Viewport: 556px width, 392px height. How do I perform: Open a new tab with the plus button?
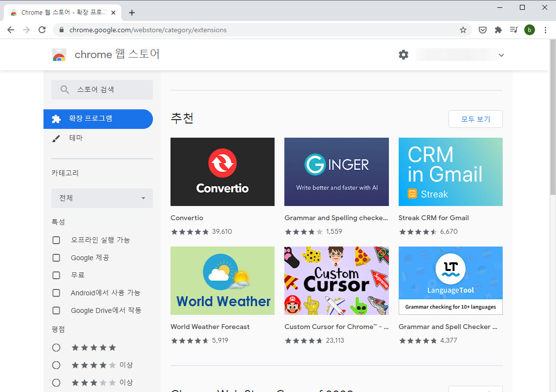click(x=132, y=13)
